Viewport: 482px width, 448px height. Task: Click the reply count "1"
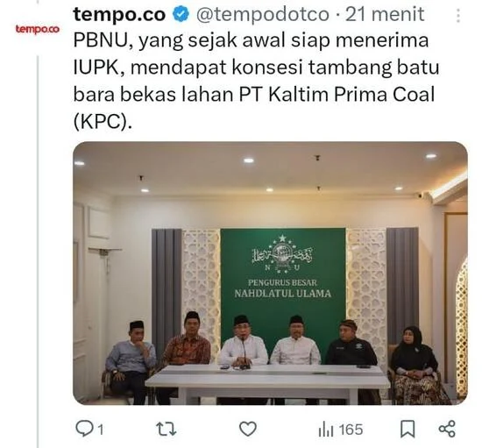point(100,430)
